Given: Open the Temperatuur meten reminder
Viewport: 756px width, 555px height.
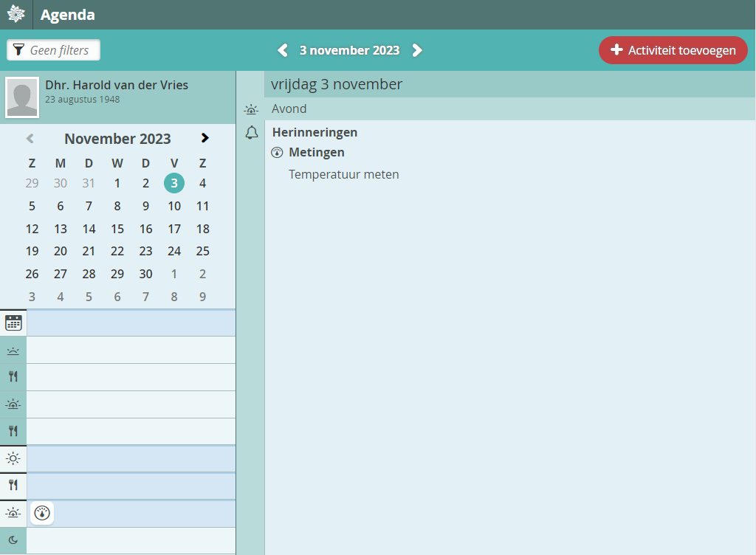Looking at the screenshot, I should pyautogui.click(x=343, y=175).
